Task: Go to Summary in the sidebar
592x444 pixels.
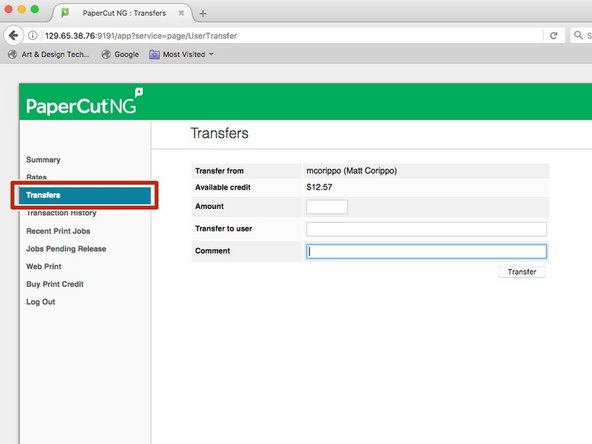Action: click(43, 160)
